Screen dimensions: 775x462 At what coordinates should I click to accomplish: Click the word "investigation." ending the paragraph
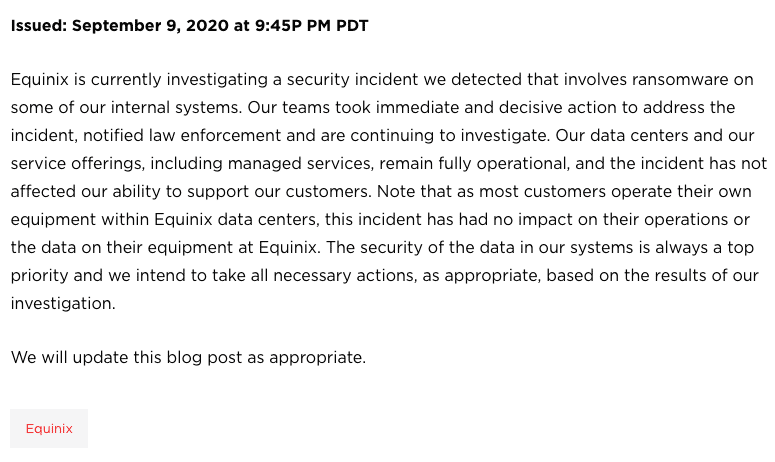coord(63,303)
